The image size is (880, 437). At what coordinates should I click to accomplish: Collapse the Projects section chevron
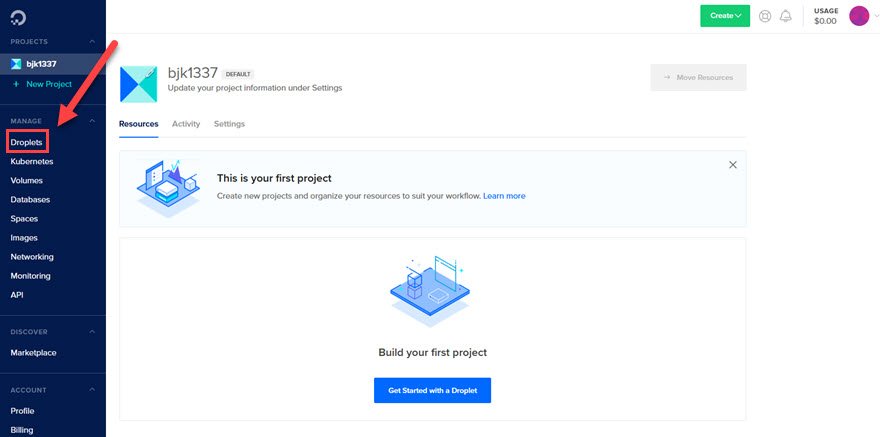pyautogui.click(x=92, y=42)
